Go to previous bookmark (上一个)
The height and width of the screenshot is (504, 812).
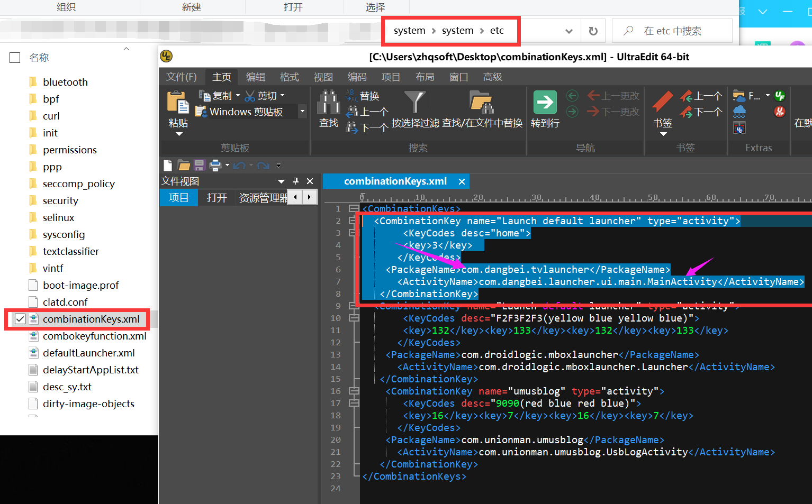click(701, 96)
